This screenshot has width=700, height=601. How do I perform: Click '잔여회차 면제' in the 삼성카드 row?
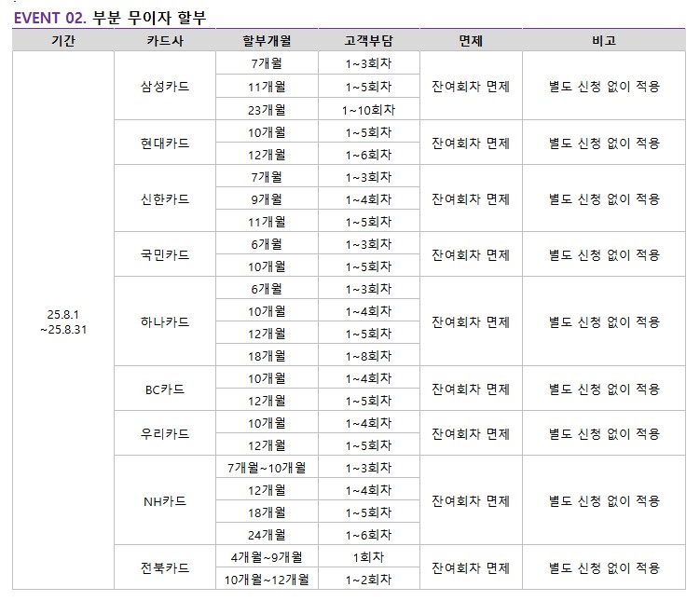[x=471, y=86]
